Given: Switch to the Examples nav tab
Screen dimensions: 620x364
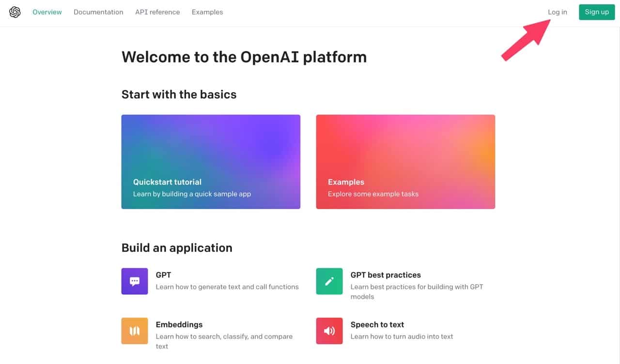Looking at the screenshot, I should pos(207,12).
